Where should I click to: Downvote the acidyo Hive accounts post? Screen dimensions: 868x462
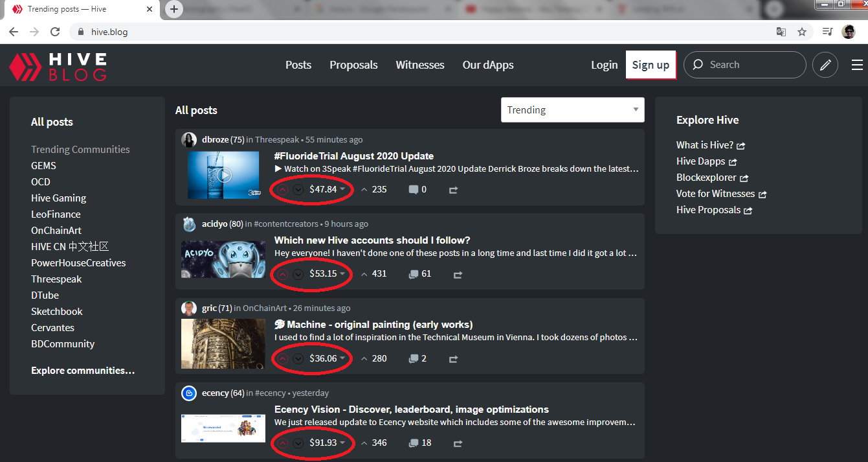coord(298,274)
